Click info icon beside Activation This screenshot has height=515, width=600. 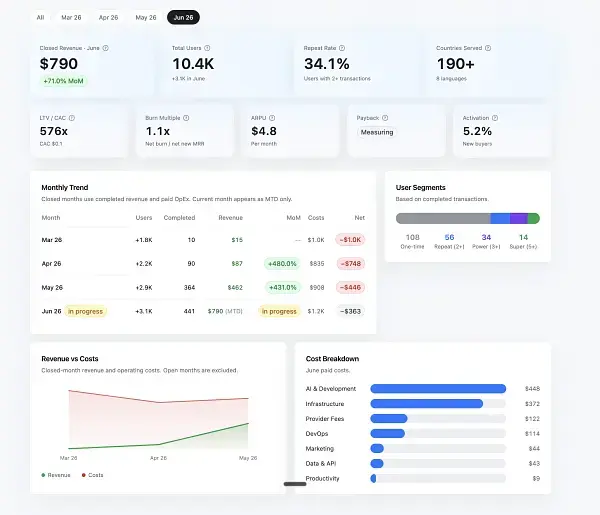pos(495,118)
